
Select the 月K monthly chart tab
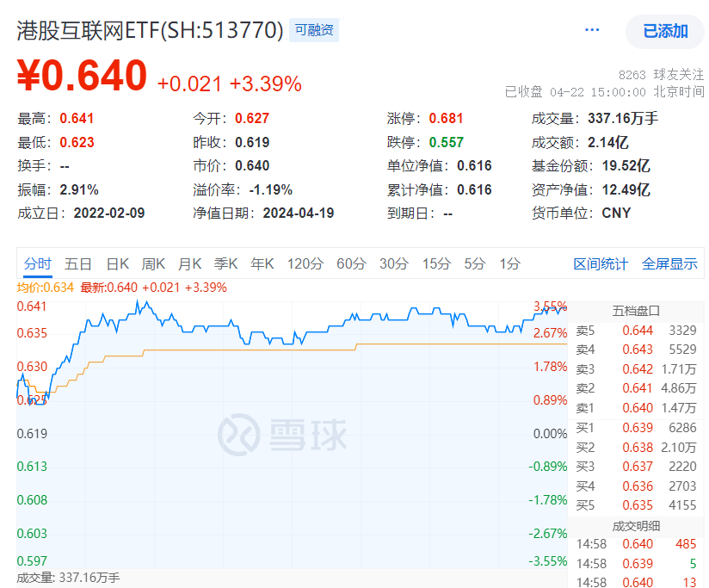189,264
